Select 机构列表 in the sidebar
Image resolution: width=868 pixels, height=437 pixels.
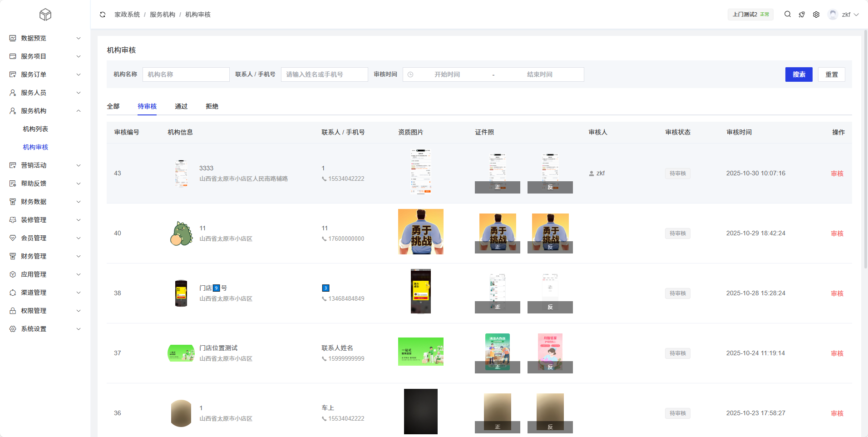[x=35, y=129]
